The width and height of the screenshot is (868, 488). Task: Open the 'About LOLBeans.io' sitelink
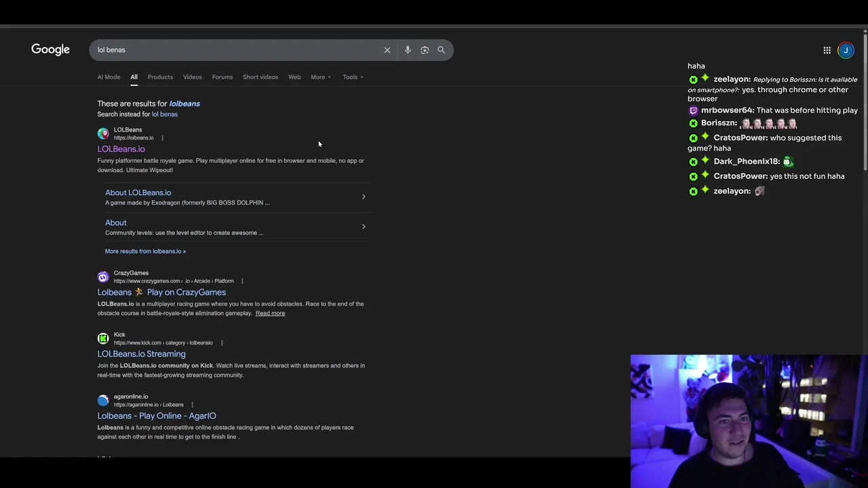tap(138, 192)
